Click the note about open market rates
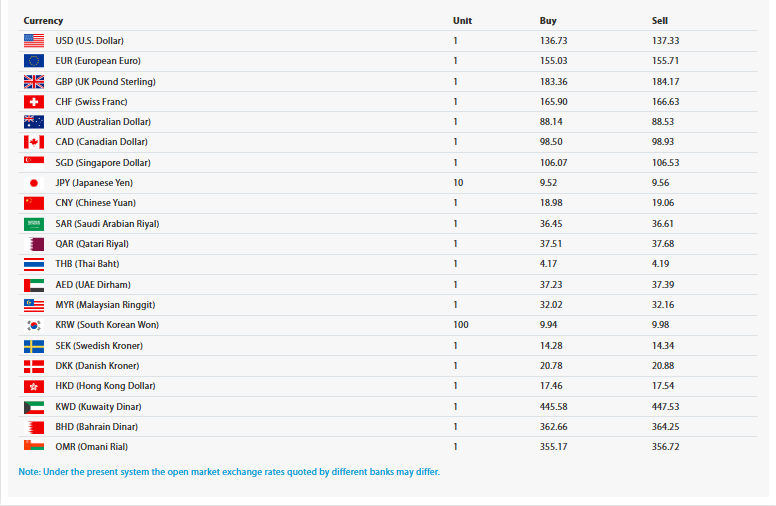776x506 pixels. [x=229, y=472]
